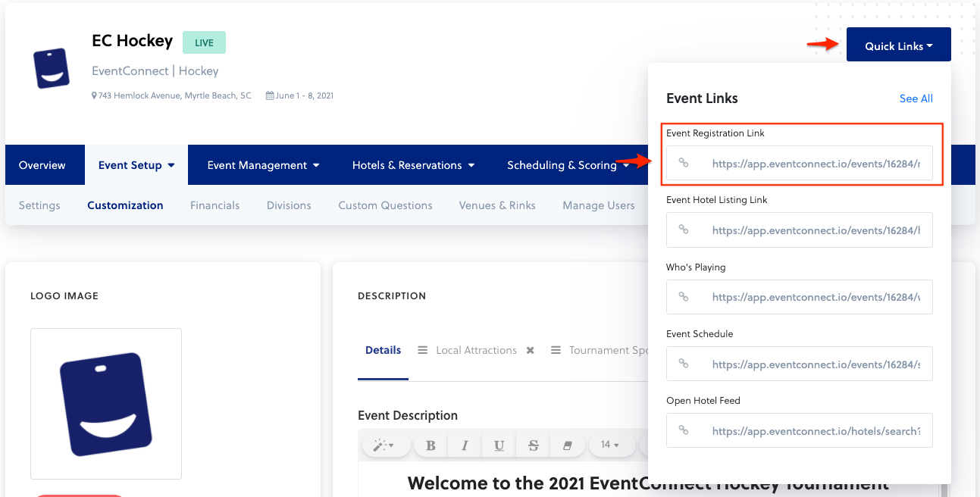Go to the Overview tab
Screen dimensions: 980x497
(42, 165)
